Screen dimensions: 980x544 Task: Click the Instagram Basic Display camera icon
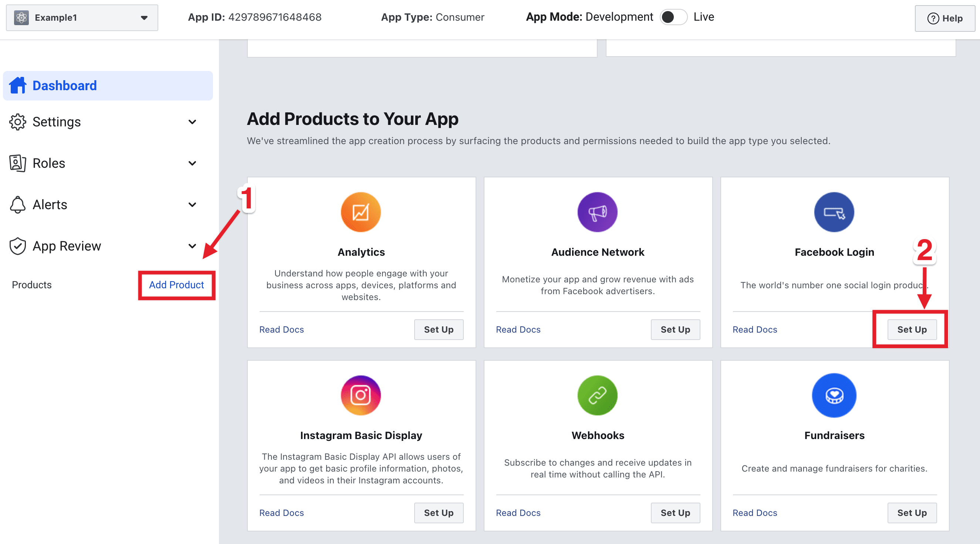361,395
